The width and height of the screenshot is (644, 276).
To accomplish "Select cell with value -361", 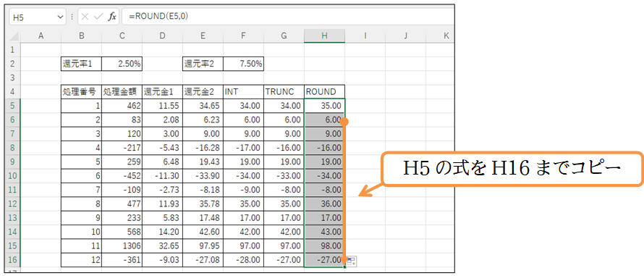I will tap(122, 259).
